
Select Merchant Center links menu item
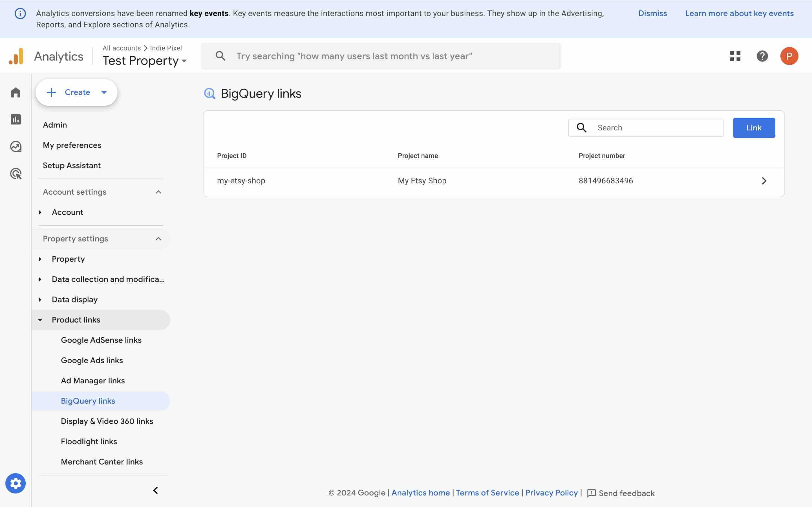pos(102,462)
